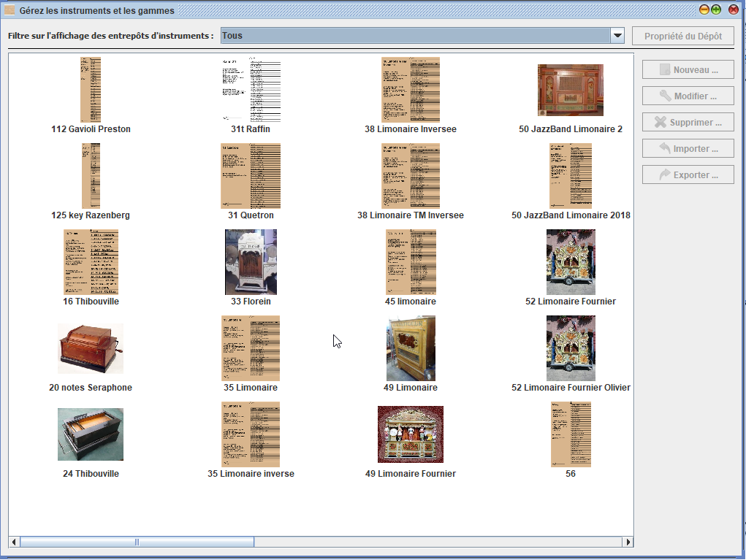This screenshot has width=746, height=560.
Task: Click the 24 Thibouville instrument picture
Action: 91,434
